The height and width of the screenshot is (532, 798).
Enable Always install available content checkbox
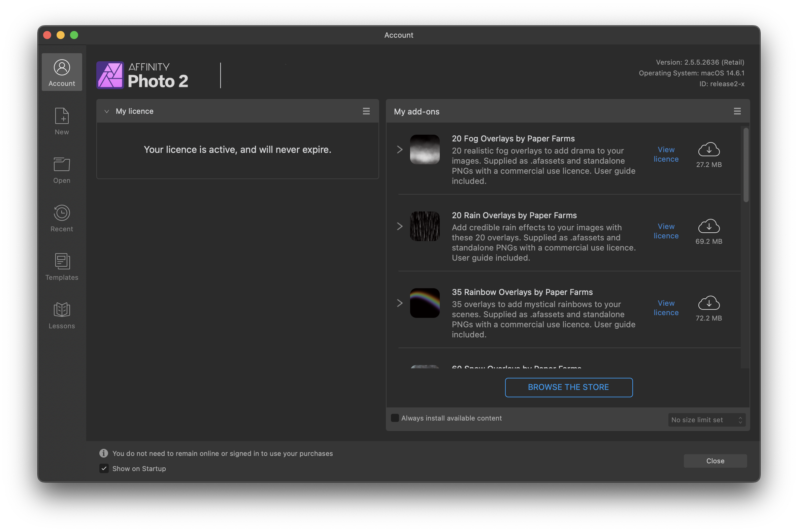click(x=395, y=418)
